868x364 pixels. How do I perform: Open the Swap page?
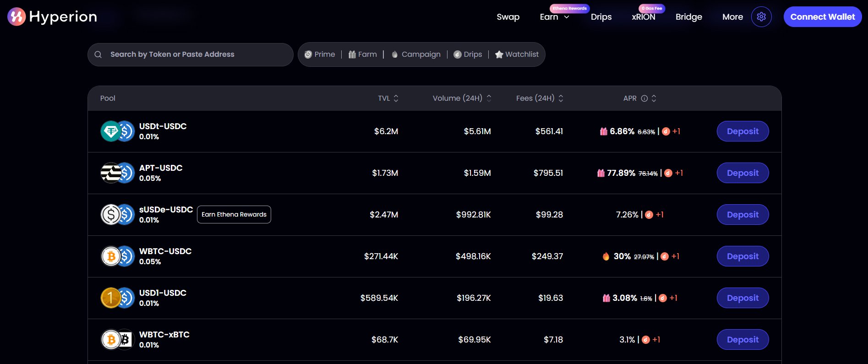click(x=508, y=17)
